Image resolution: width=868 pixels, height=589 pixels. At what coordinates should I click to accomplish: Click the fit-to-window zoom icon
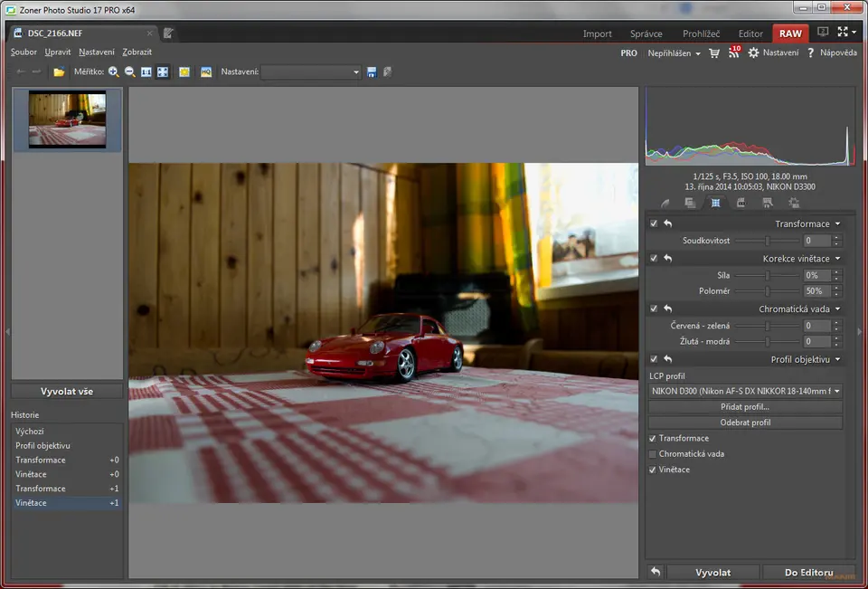[163, 71]
